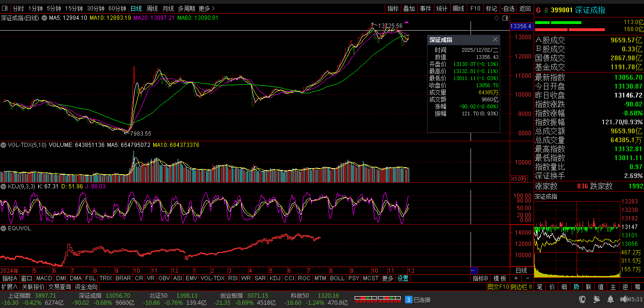The height and width of the screenshot is (308, 644).
Task: Click the round bell icon in the status bar
Action: click(610, 299)
